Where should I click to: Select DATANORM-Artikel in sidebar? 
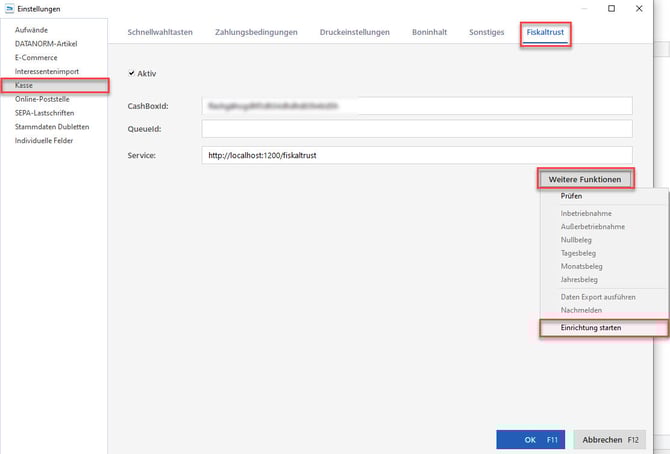click(46, 44)
